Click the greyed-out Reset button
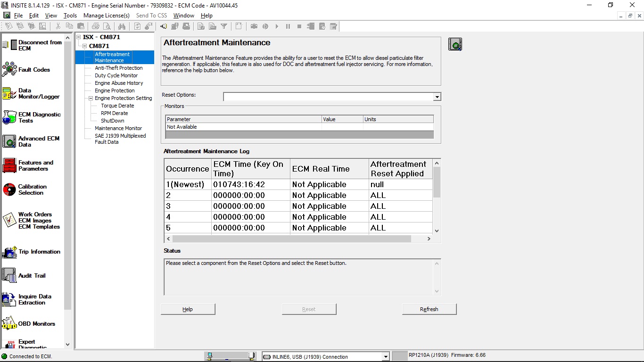 pos(309,309)
